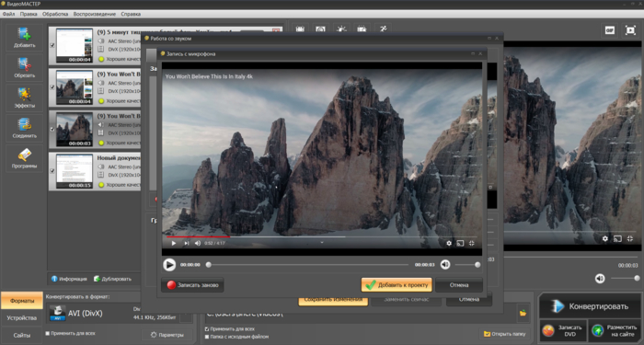The height and width of the screenshot is (345, 644).
Task: Open the Обрезать trim tool
Action: 24,67
